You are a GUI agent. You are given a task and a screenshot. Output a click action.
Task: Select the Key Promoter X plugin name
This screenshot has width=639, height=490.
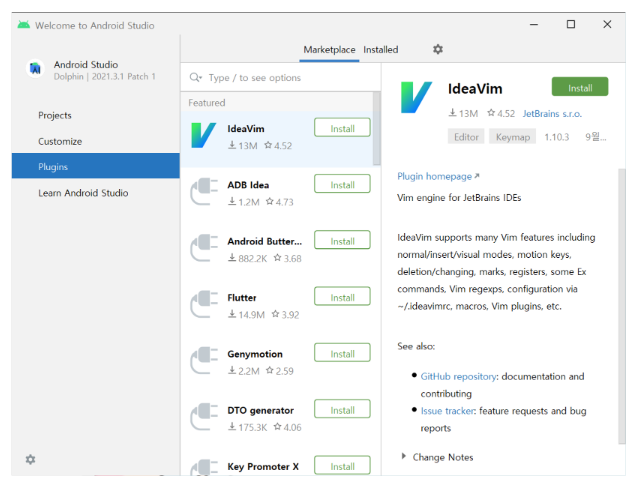[263, 467]
